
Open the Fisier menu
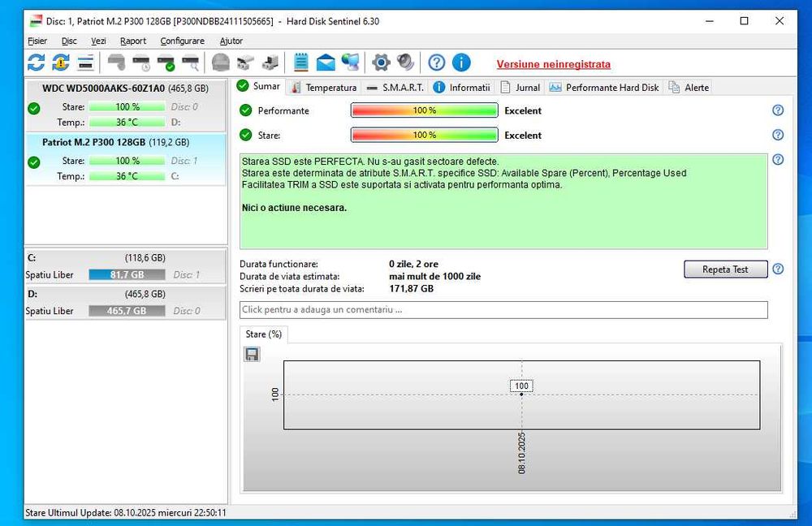coord(37,41)
